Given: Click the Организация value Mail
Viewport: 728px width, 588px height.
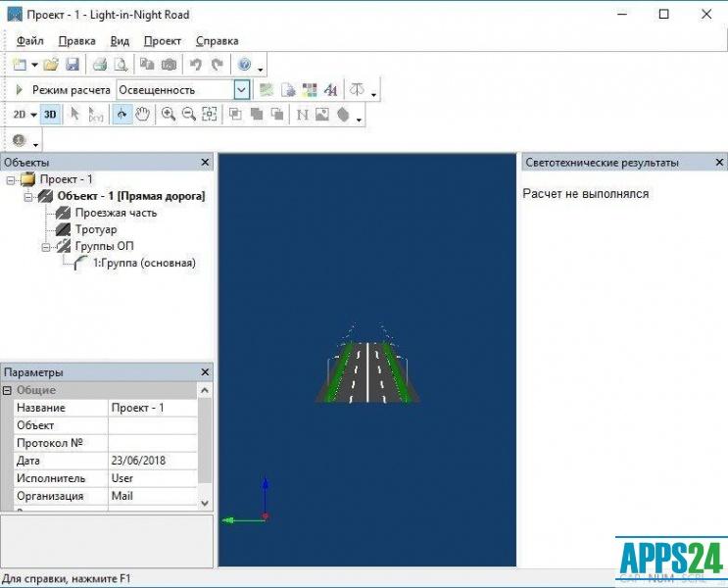Looking at the screenshot, I should tap(153, 496).
